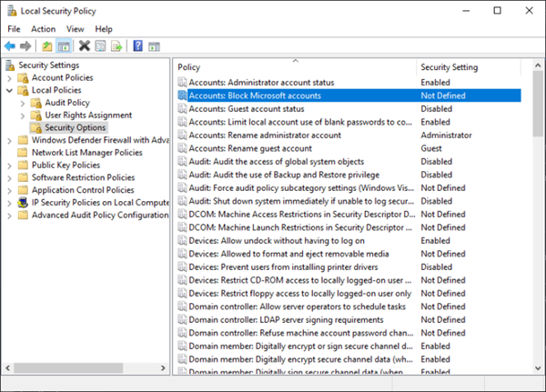The height and width of the screenshot is (392, 546).
Task: Expand the User Rights Assignment node
Action: point(22,116)
